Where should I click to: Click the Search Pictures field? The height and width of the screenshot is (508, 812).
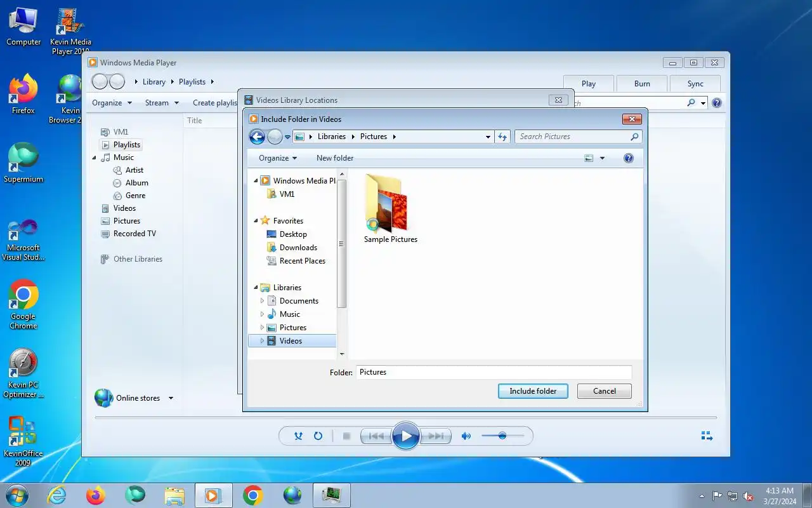point(578,137)
